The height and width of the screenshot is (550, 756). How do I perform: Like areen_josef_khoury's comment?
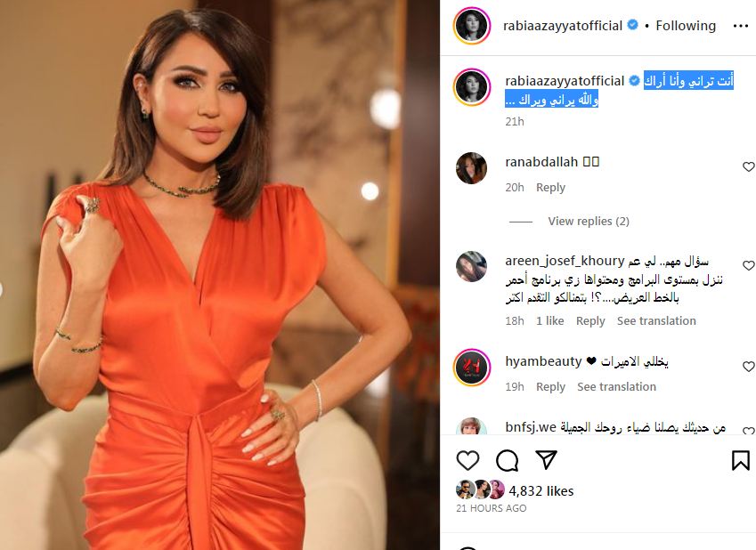pyautogui.click(x=748, y=265)
